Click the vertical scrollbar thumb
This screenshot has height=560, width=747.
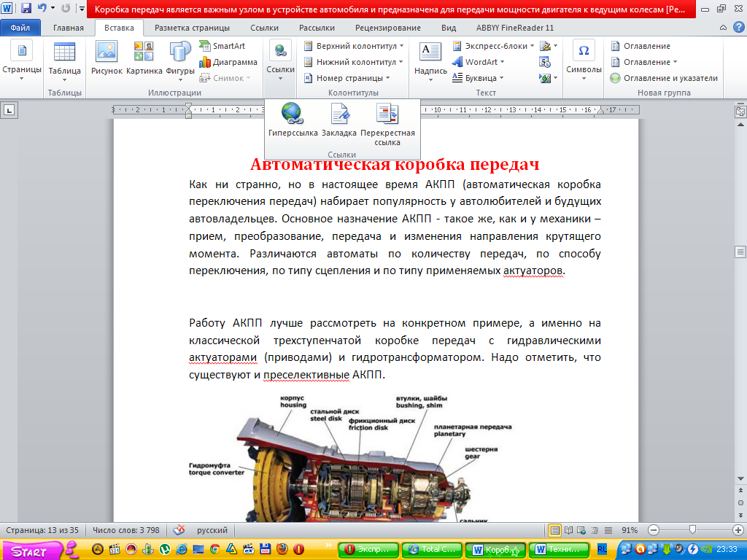pyautogui.click(x=740, y=252)
